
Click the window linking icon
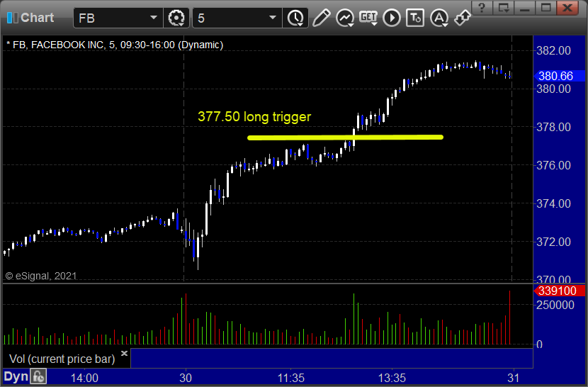tap(462, 18)
